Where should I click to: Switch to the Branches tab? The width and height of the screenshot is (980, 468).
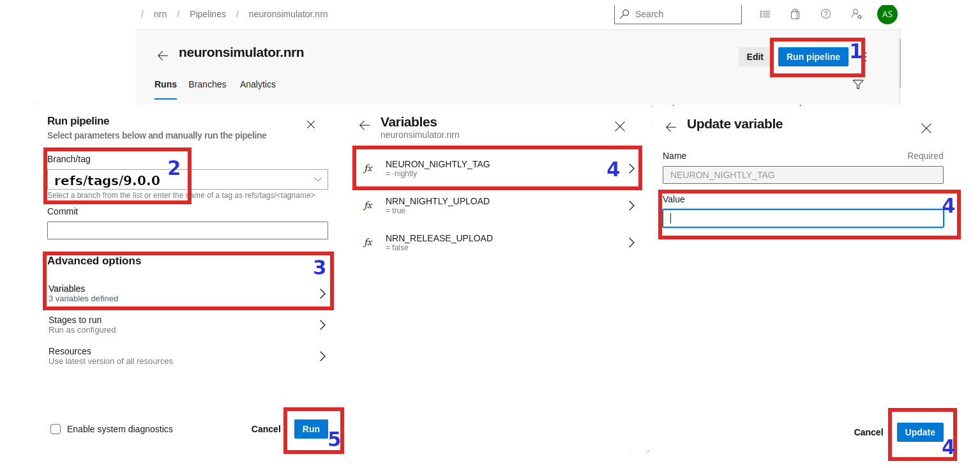tap(207, 84)
